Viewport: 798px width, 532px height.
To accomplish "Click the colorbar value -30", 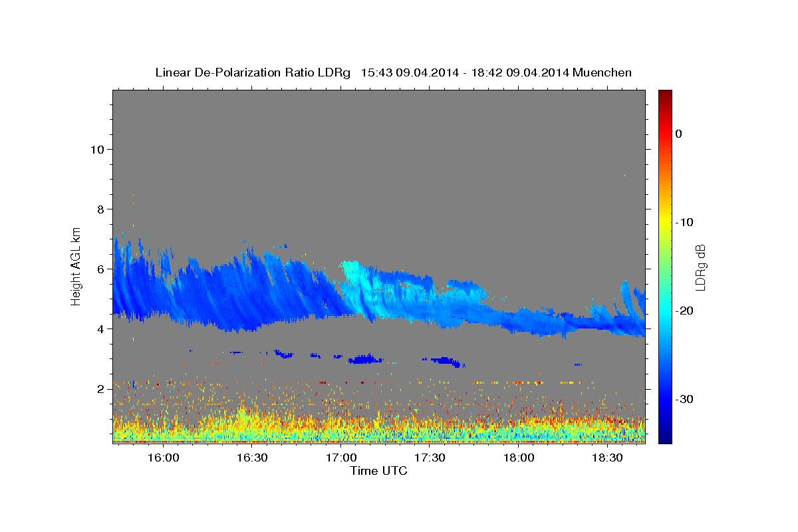I will (685, 399).
